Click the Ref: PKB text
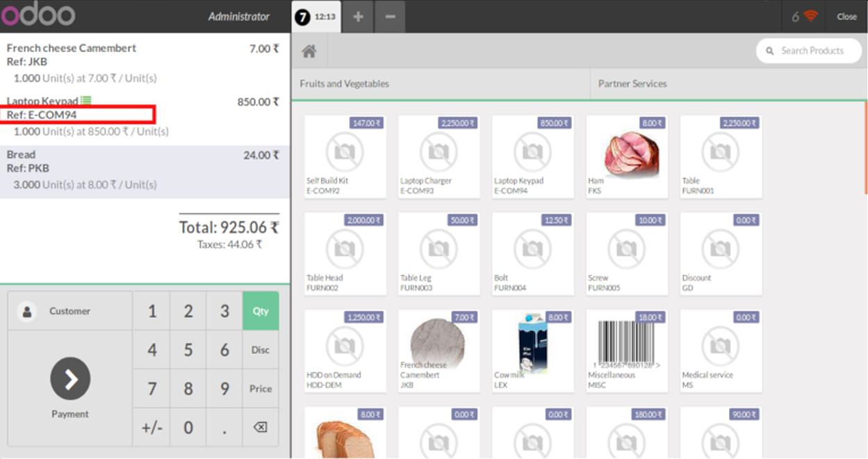The height and width of the screenshot is (459, 868). (28, 168)
